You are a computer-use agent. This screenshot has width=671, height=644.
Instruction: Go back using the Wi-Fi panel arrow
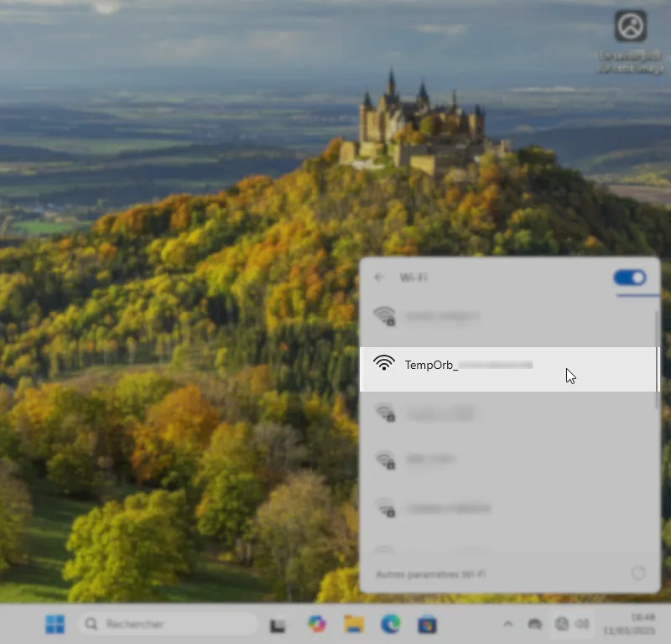pos(380,278)
